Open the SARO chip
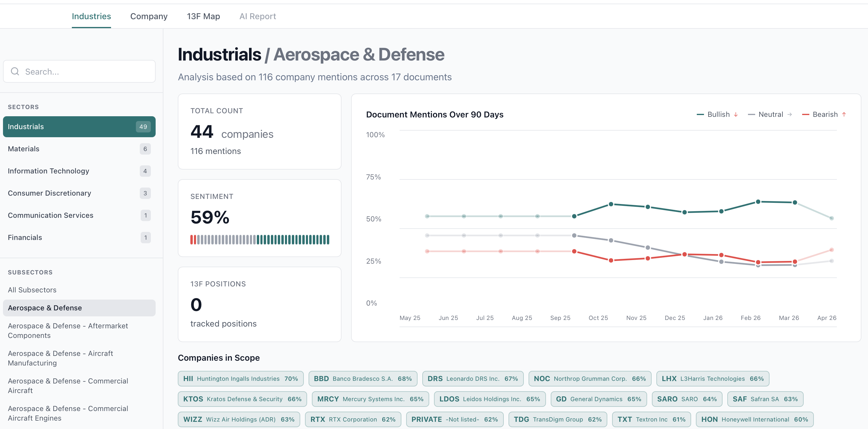The width and height of the screenshot is (868, 429). coord(687,399)
